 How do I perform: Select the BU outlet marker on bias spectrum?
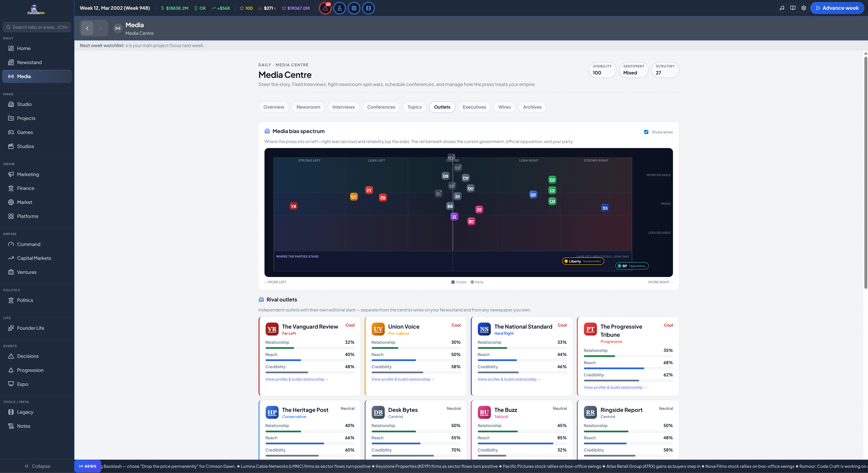(471, 222)
